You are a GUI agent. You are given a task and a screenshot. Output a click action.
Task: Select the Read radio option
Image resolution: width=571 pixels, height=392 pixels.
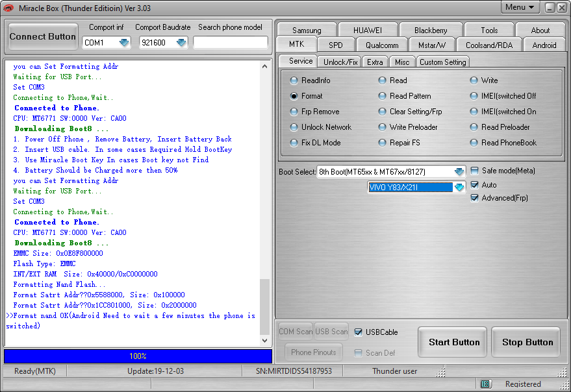click(x=392, y=80)
